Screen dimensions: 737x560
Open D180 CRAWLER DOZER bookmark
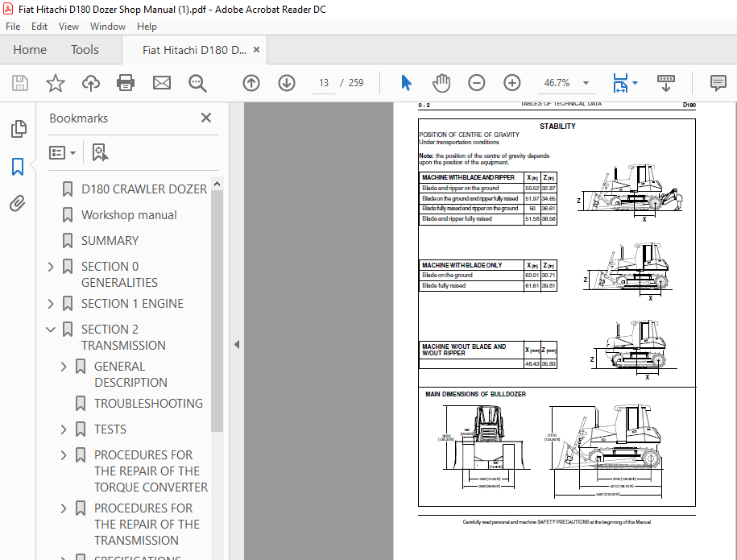(144, 189)
